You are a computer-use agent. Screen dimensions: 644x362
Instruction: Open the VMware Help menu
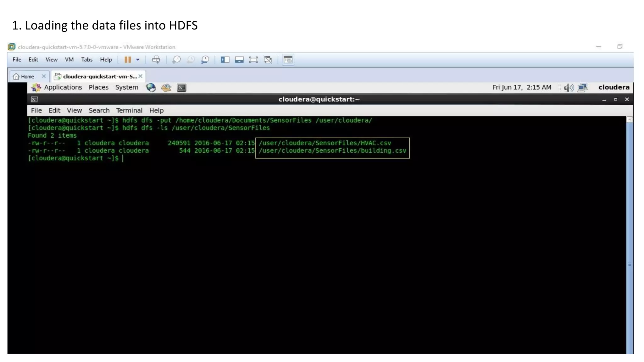(106, 60)
